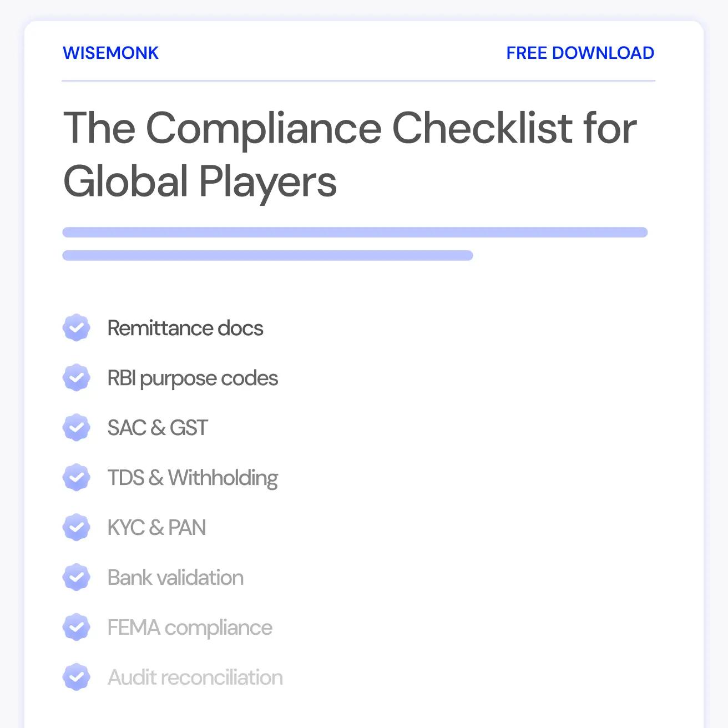The width and height of the screenshot is (728, 728).
Task: Select the checkmark badge for Audit reconciliation
Action: click(77, 678)
